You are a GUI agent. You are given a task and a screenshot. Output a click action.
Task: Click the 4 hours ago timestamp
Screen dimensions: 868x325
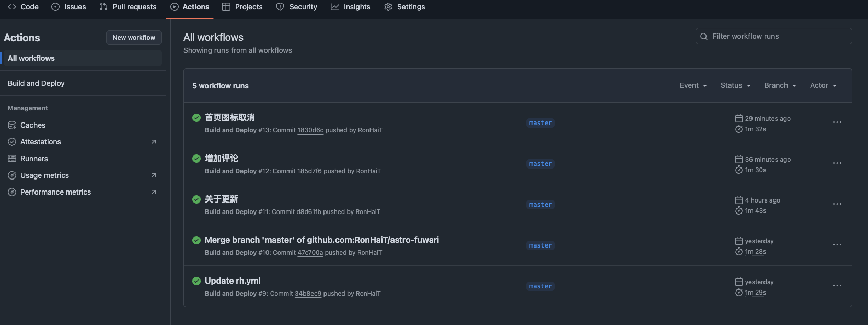click(762, 200)
